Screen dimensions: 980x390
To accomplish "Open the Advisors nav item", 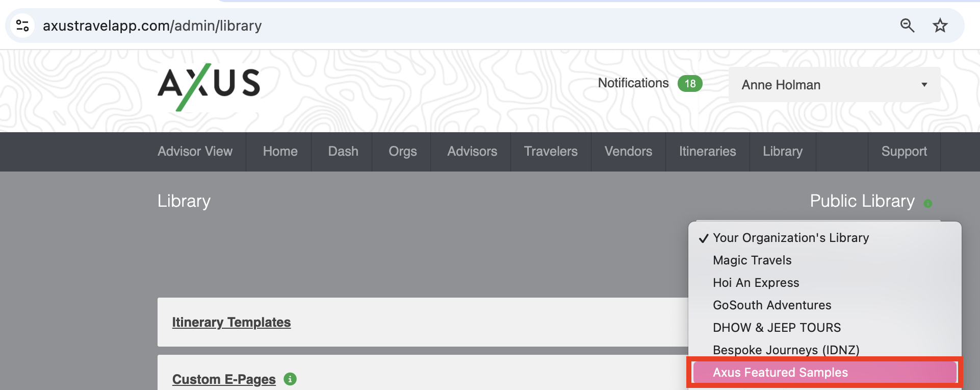I will click(472, 152).
